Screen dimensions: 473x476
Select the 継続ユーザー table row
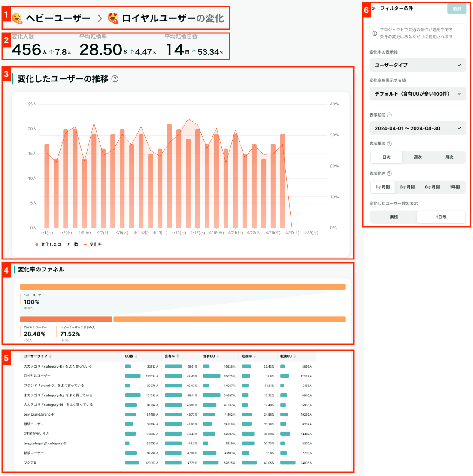point(168,424)
